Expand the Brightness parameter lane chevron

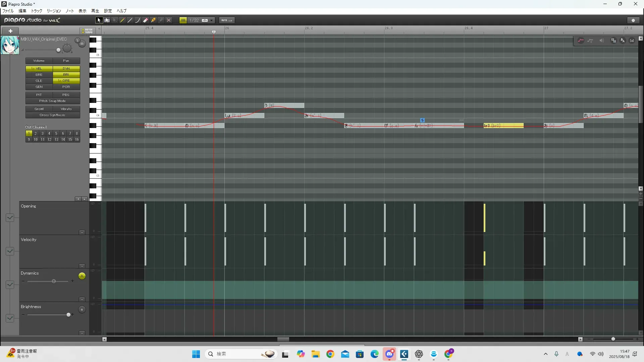[x=10, y=318]
